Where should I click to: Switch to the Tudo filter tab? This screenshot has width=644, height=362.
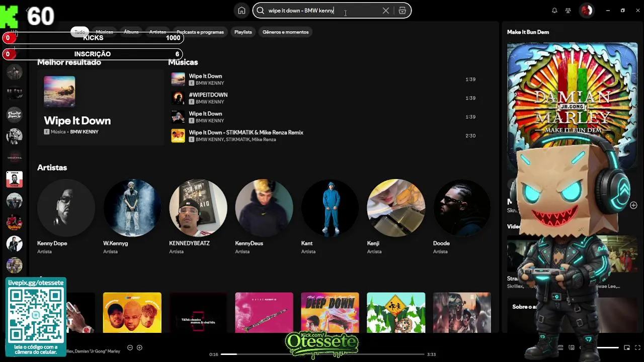point(80,32)
